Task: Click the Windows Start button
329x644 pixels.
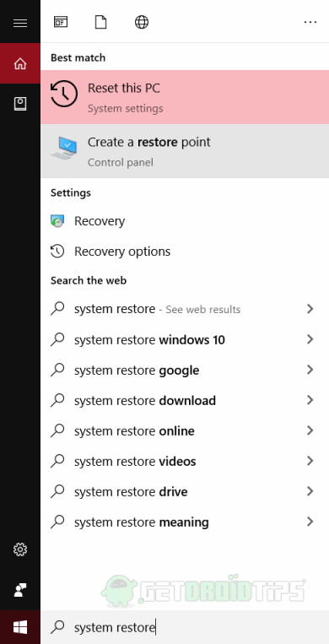Action: coord(20,627)
